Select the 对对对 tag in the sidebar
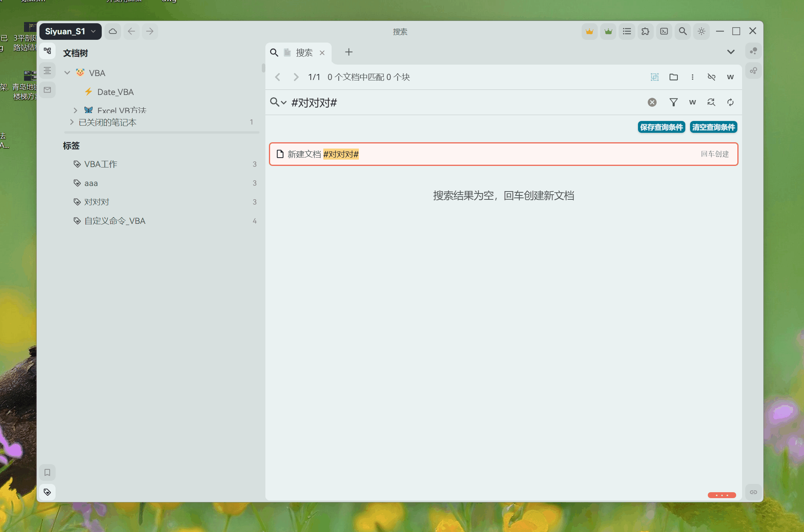The height and width of the screenshot is (532, 804). [x=97, y=202]
